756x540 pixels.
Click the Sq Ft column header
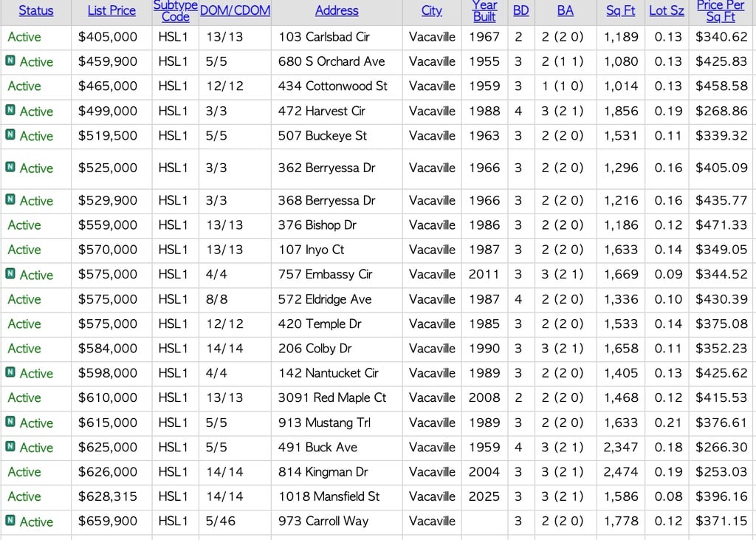click(x=620, y=10)
